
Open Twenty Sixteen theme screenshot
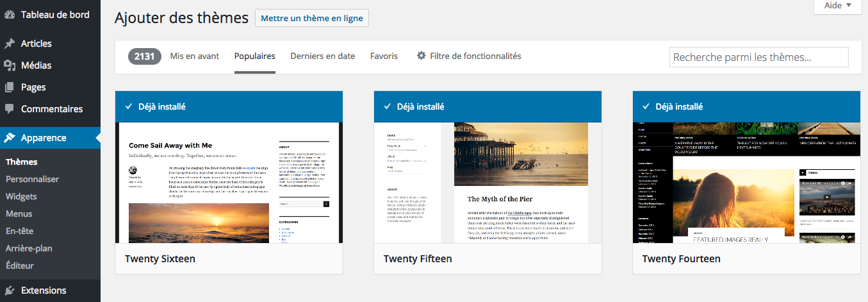(x=229, y=183)
